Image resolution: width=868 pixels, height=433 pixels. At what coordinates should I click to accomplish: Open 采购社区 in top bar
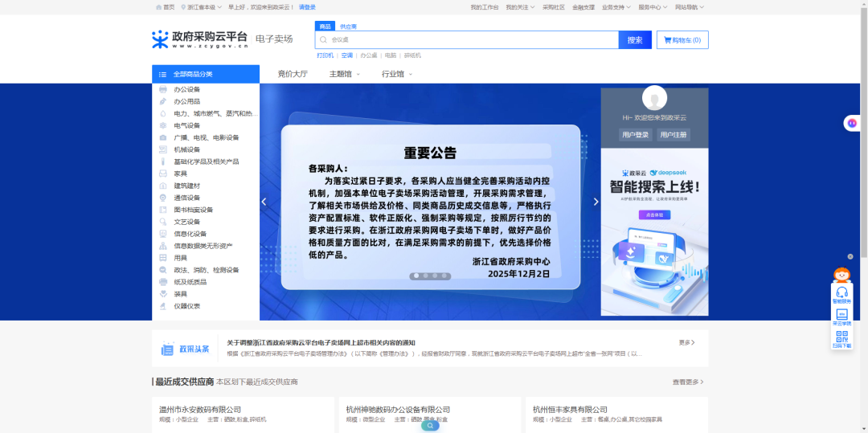pos(554,7)
